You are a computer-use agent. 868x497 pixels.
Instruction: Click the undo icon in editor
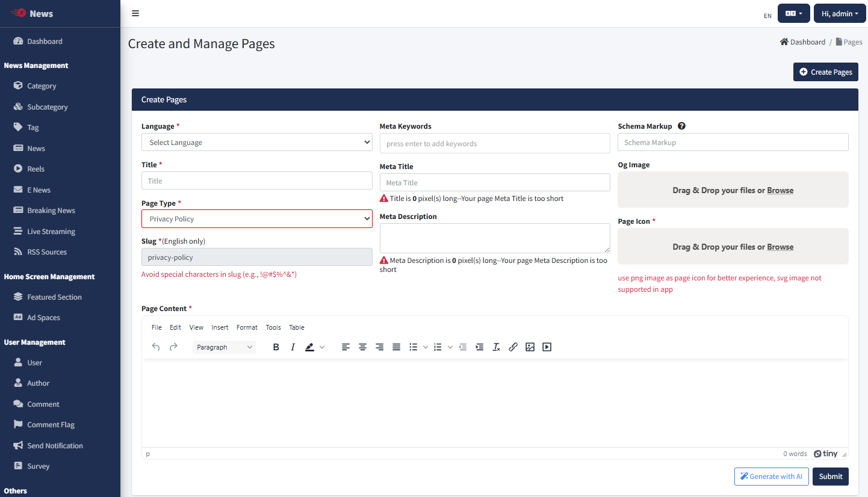156,347
